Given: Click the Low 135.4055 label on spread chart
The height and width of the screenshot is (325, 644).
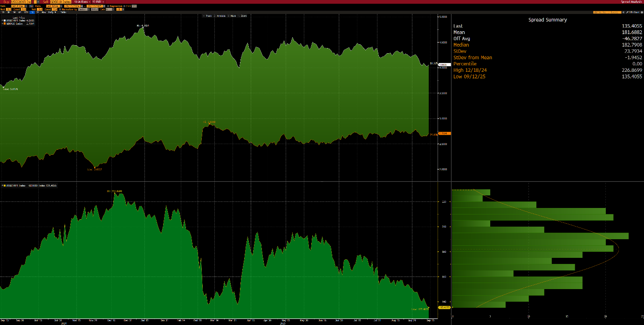Looking at the screenshot, I should [419, 309].
